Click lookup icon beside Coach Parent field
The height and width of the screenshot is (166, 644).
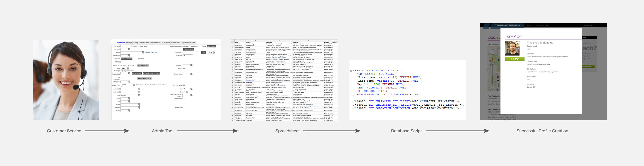pyautogui.click(x=191, y=95)
